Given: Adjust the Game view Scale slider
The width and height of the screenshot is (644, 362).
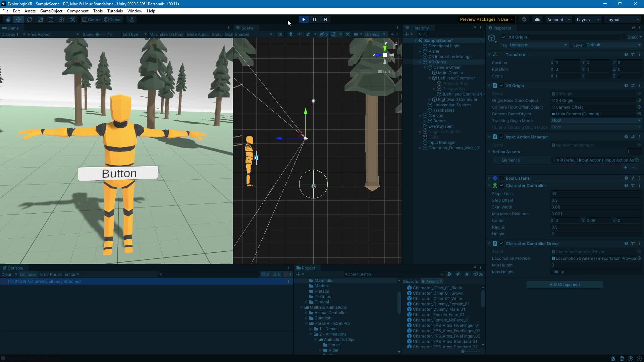Looking at the screenshot, I should pos(98,35).
